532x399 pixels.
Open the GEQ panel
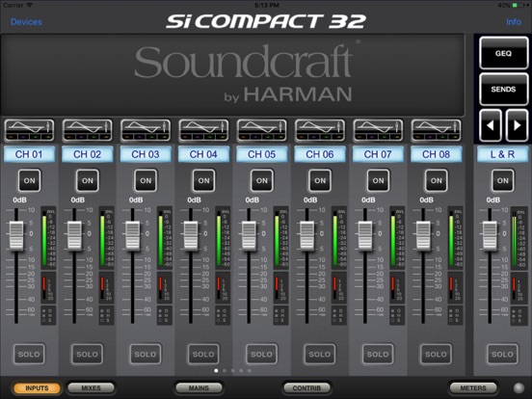(x=503, y=53)
